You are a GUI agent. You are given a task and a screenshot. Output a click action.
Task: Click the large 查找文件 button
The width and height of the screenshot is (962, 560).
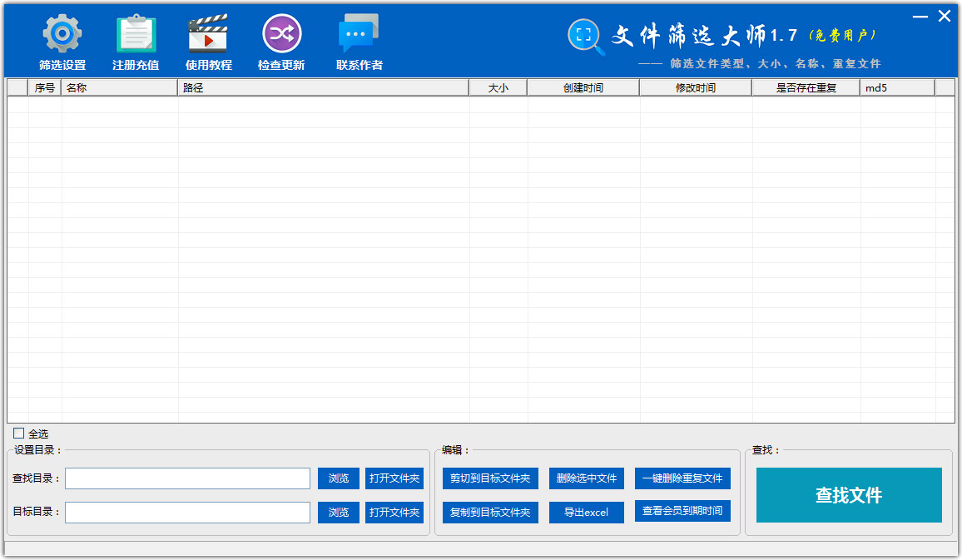click(x=849, y=495)
